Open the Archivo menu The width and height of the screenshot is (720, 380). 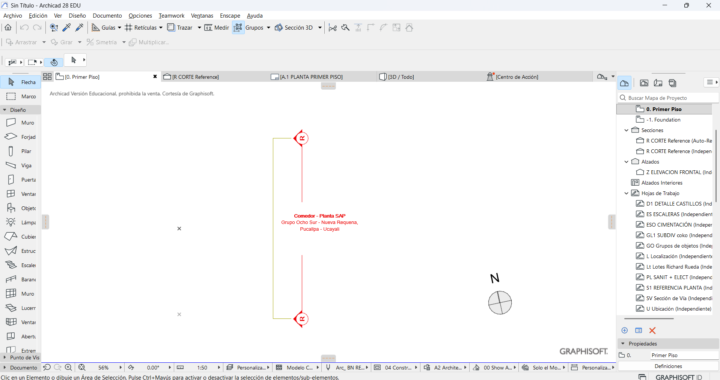click(12, 16)
